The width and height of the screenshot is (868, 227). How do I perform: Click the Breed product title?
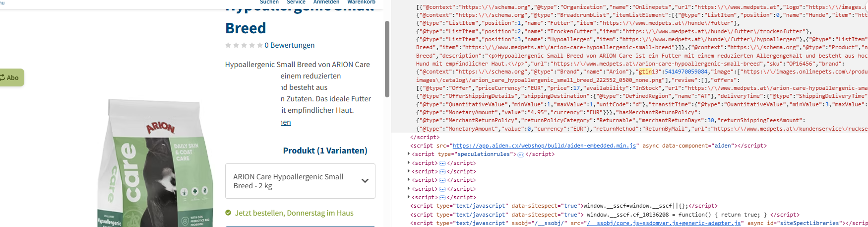click(246, 28)
